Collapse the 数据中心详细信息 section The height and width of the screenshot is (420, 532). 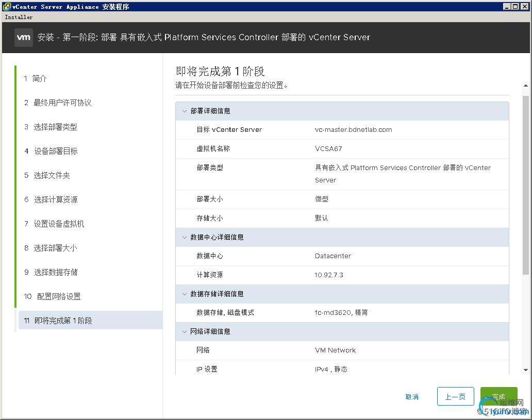tap(185, 237)
